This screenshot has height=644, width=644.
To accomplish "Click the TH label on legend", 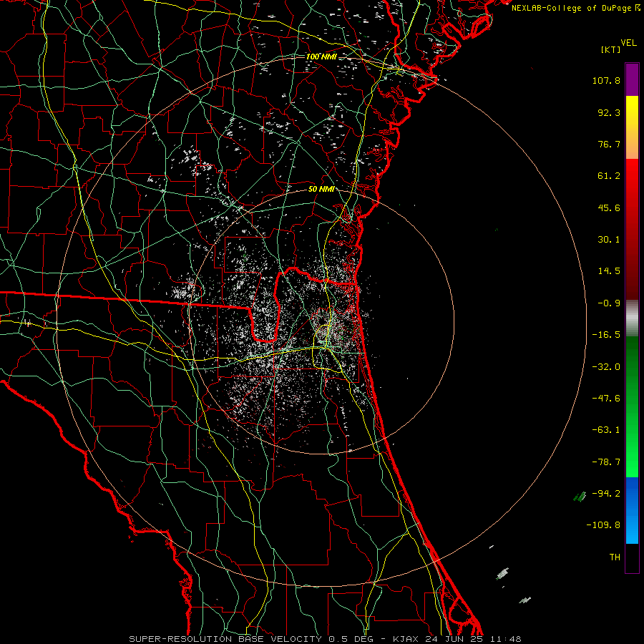I will pyautogui.click(x=615, y=557).
